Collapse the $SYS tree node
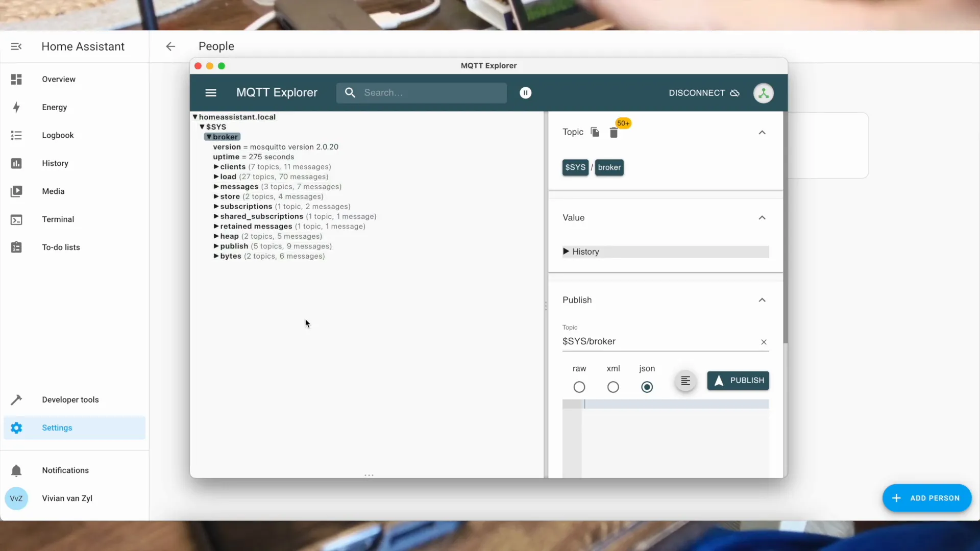 202,127
